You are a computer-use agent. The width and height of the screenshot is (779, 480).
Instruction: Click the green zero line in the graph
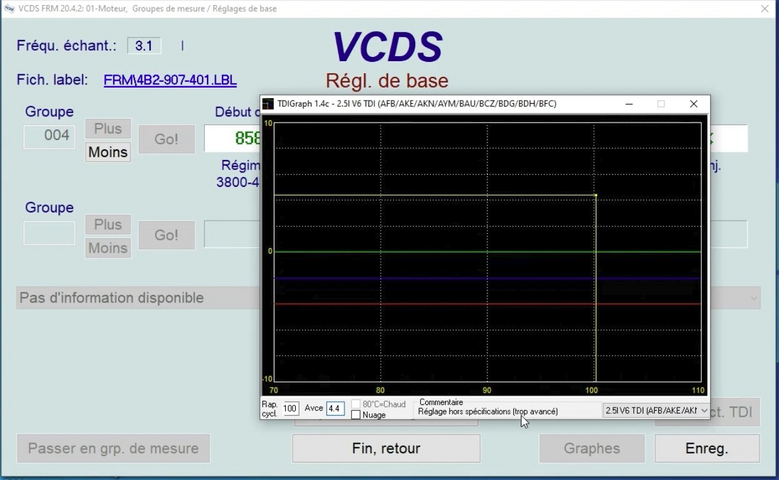click(487, 252)
